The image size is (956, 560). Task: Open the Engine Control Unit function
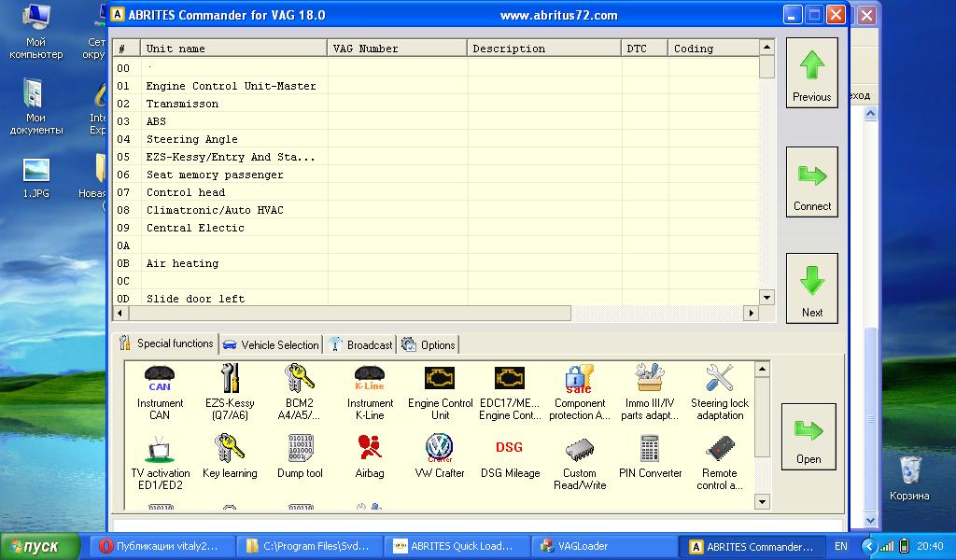click(441, 393)
